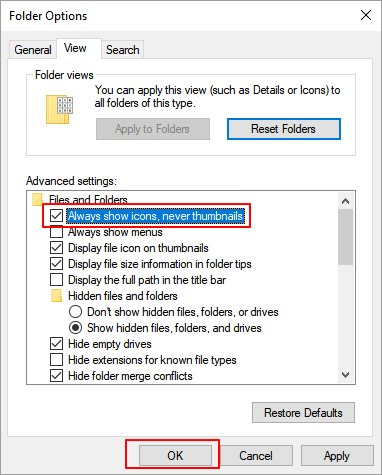
Task: Click the Restore Defaults button
Action: 303,413
